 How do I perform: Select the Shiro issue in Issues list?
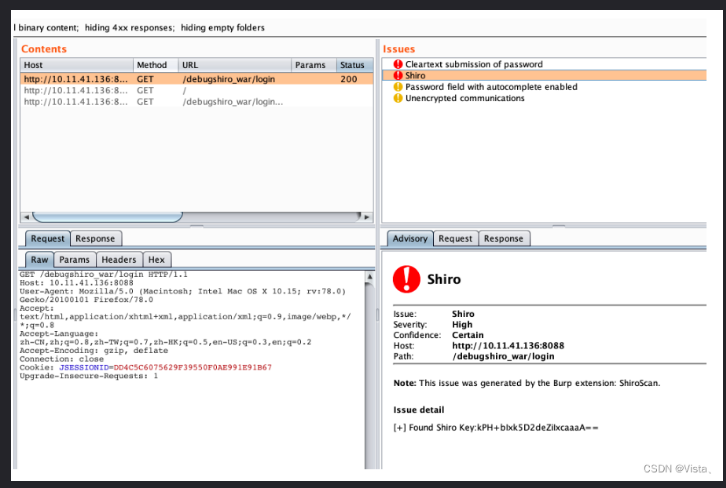pyautogui.click(x=544, y=75)
